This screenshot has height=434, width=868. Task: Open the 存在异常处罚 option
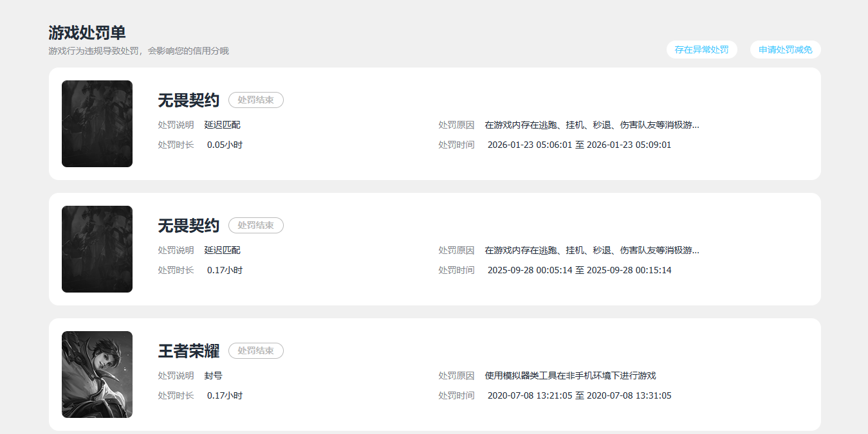tap(701, 50)
